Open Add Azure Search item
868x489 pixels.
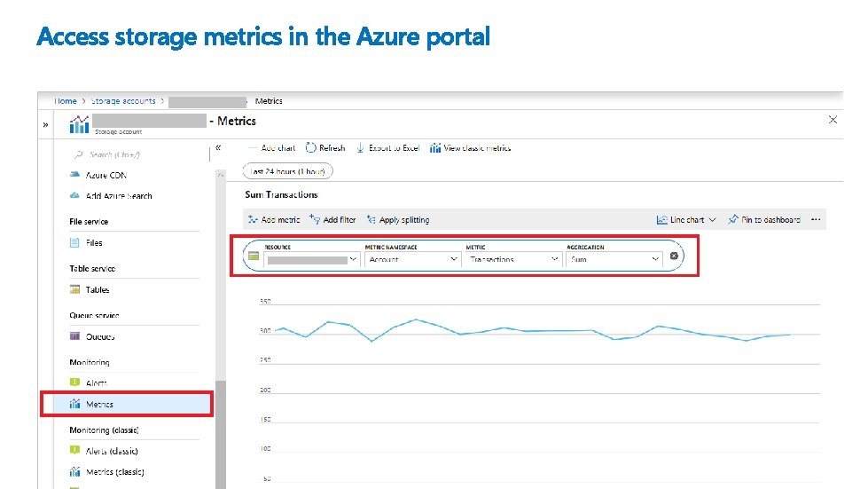[119, 196]
